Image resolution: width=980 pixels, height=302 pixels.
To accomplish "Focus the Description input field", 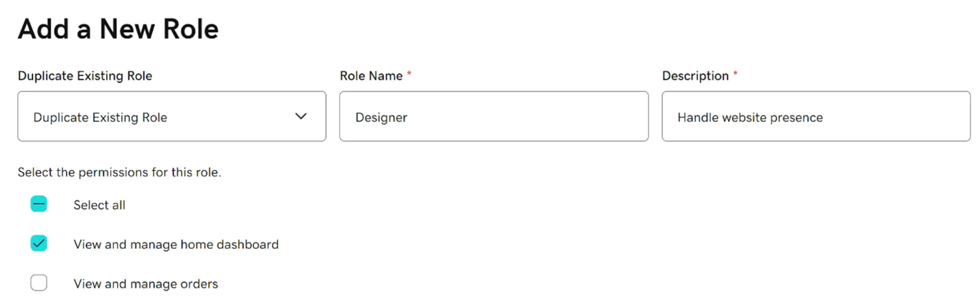I will click(816, 116).
